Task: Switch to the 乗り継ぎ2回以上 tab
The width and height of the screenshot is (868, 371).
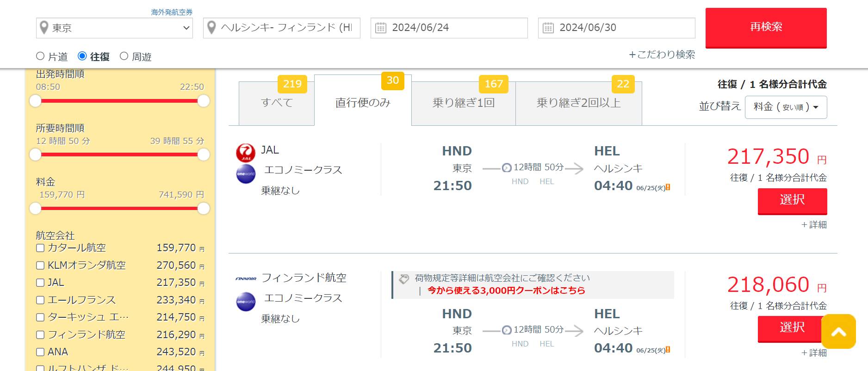Action: 578,103
